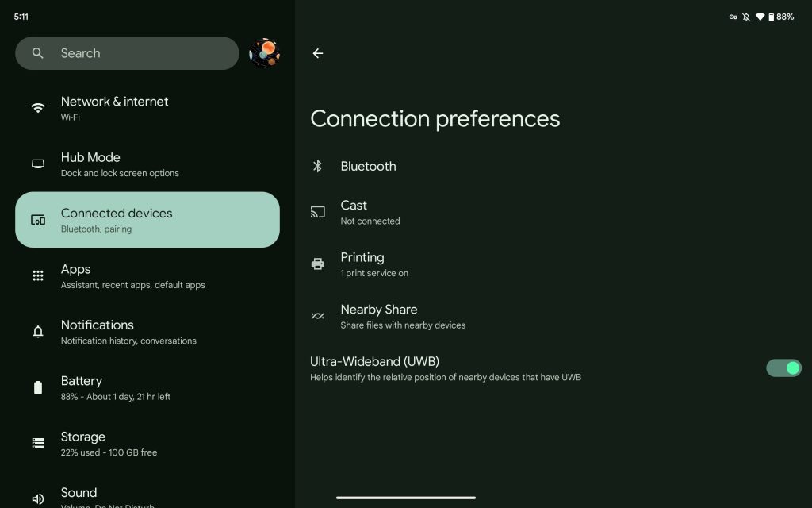Screen dimensions: 812x508
Task: Click the Bluetooth icon
Action: [x=318, y=166]
